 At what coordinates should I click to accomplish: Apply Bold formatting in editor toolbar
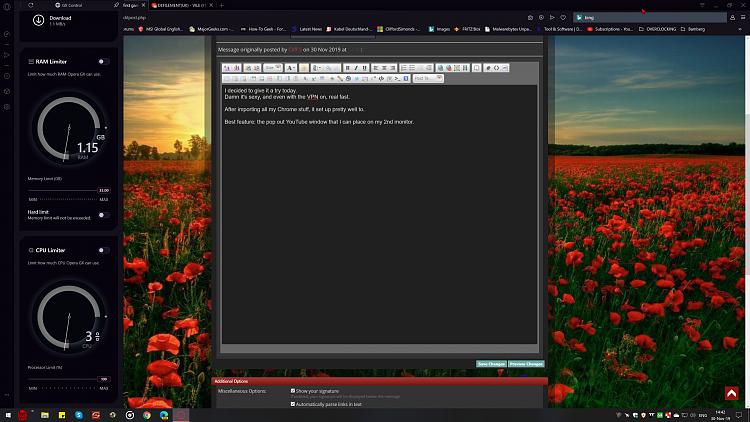[x=348, y=68]
